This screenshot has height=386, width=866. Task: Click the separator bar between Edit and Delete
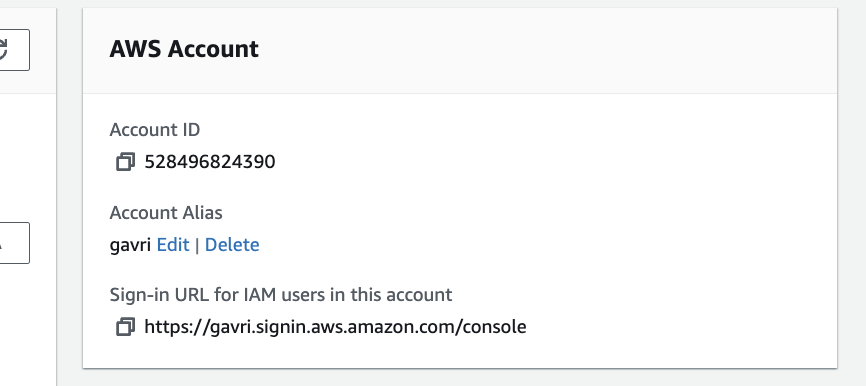(x=197, y=245)
